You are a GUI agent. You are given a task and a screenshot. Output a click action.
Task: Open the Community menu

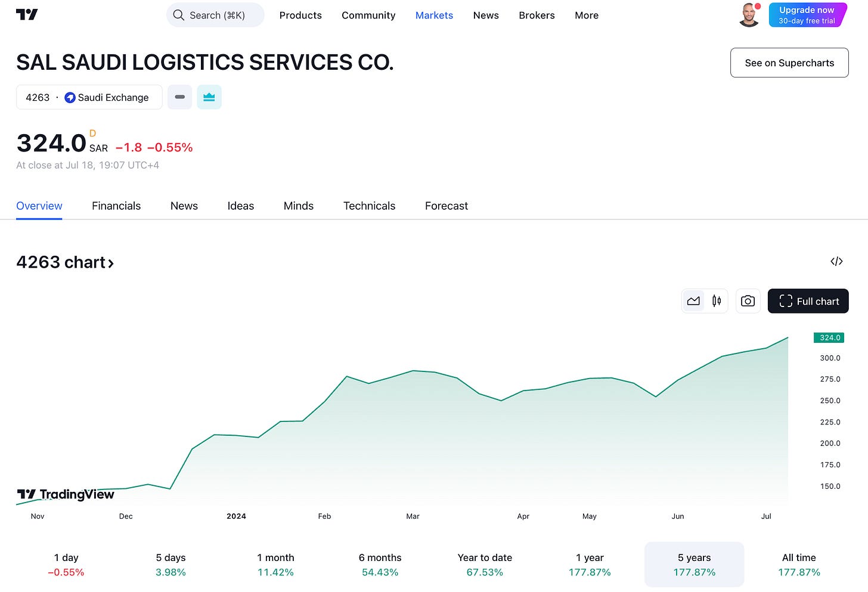[x=368, y=15]
